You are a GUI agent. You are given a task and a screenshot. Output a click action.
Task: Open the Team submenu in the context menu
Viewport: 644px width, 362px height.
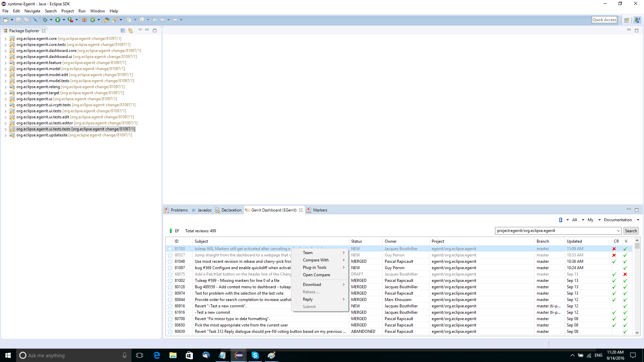click(x=320, y=253)
